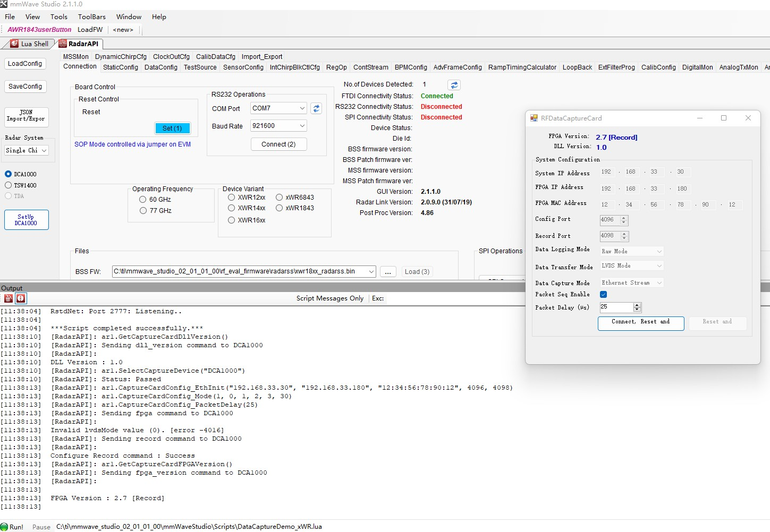Open the DataConfig tab
The width and height of the screenshot is (770, 532).
pyautogui.click(x=161, y=67)
